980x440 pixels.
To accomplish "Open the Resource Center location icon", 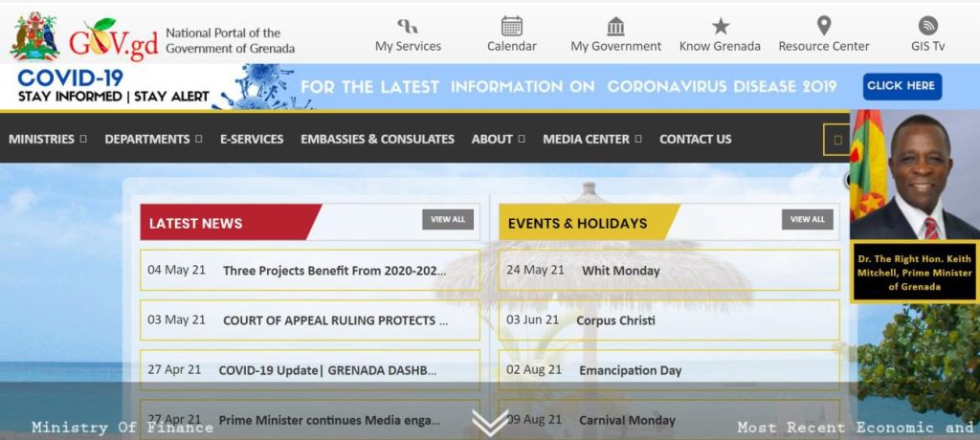I will (x=823, y=26).
